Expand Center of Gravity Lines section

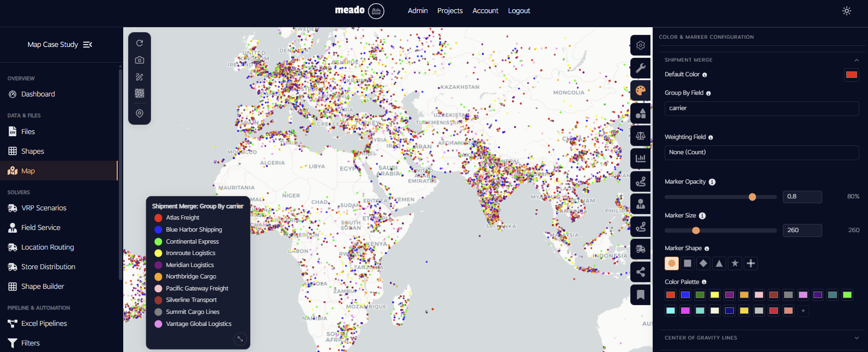(761, 338)
